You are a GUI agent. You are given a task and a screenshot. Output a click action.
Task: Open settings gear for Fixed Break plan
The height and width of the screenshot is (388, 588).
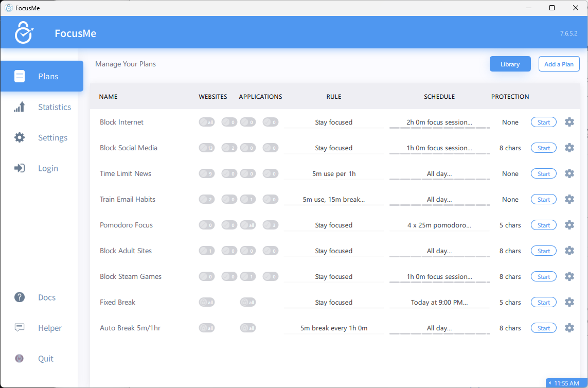(x=569, y=302)
